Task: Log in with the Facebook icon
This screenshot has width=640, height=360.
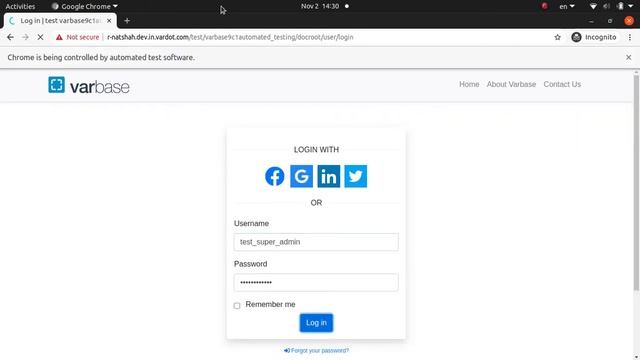Action: [274, 176]
